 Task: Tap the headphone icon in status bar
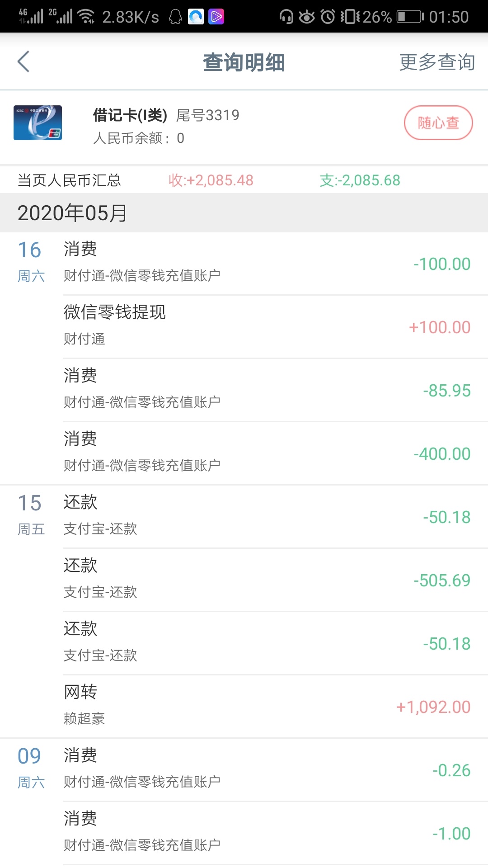click(x=286, y=17)
